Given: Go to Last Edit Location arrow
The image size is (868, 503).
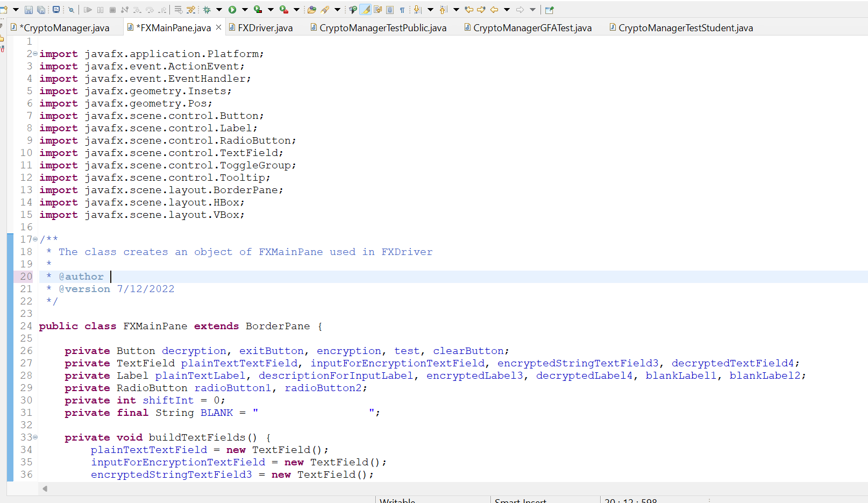Looking at the screenshot, I should coord(469,10).
